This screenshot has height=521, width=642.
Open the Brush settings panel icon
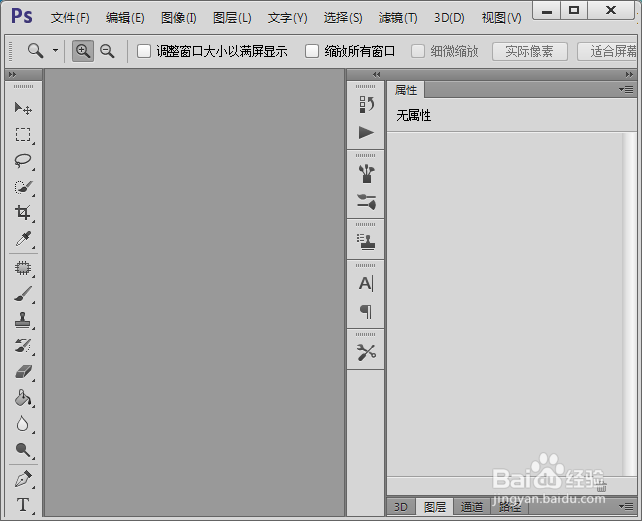366,202
